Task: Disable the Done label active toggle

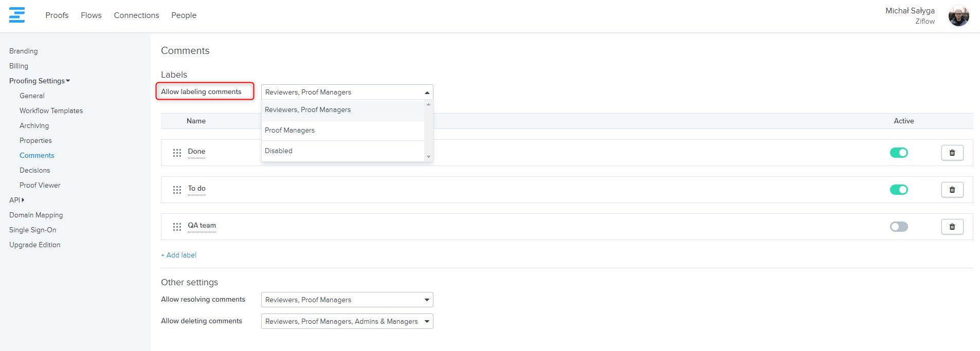Action: (x=899, y=153)
